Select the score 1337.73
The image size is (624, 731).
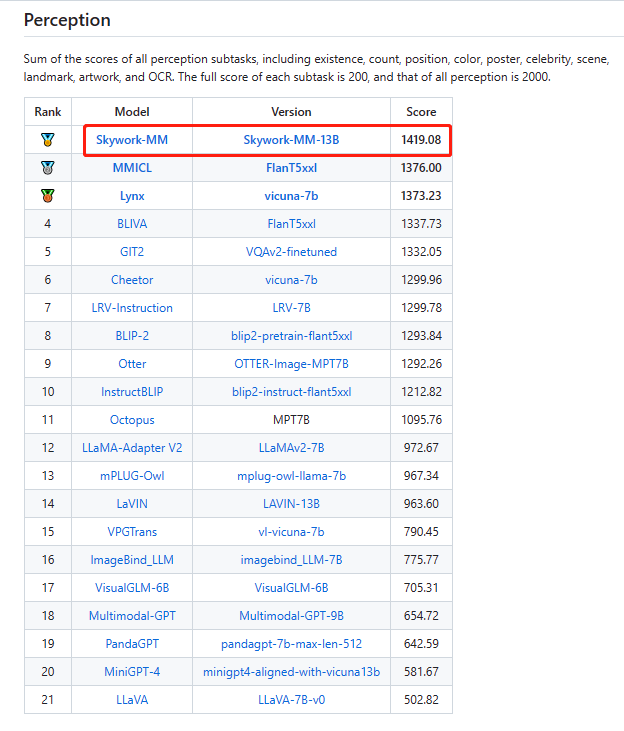421,224
